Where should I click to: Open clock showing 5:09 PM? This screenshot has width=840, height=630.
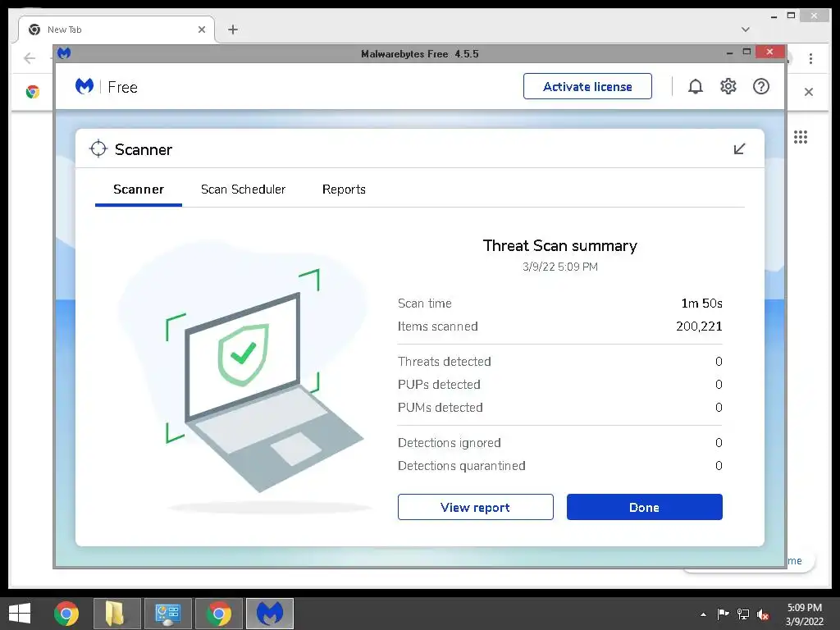(804, 614)
